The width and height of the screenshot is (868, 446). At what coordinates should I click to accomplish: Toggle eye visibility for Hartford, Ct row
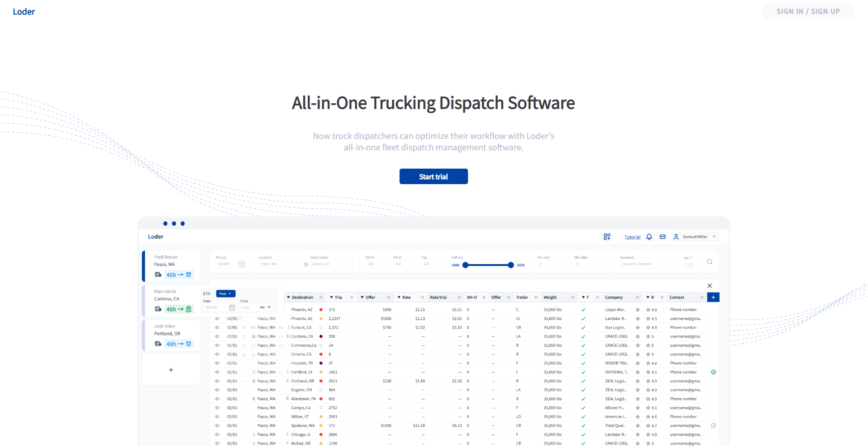[x=217, y=372]
